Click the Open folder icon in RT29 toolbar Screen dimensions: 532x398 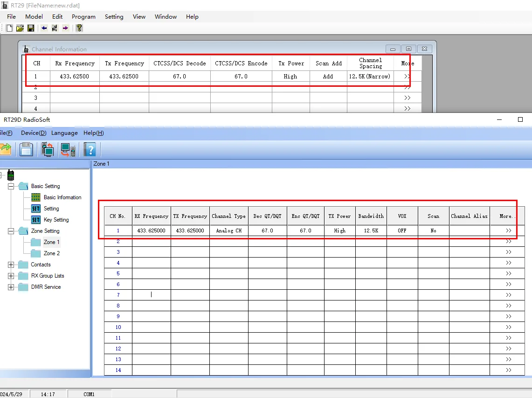coord(20,28)
